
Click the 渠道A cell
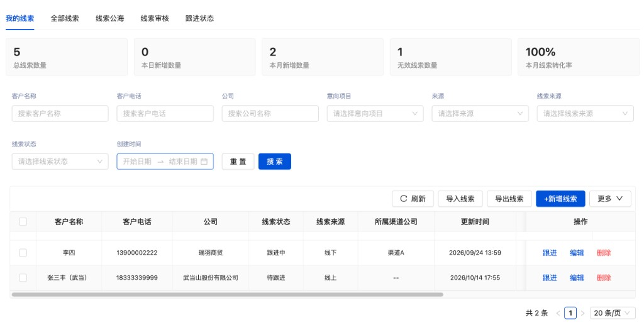(x=396, y=253)
